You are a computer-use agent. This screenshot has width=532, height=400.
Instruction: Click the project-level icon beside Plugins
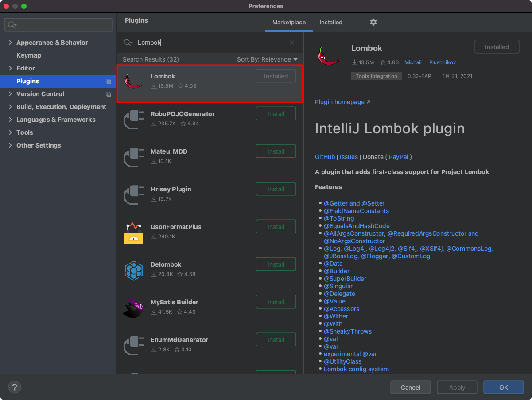(108, 81)
